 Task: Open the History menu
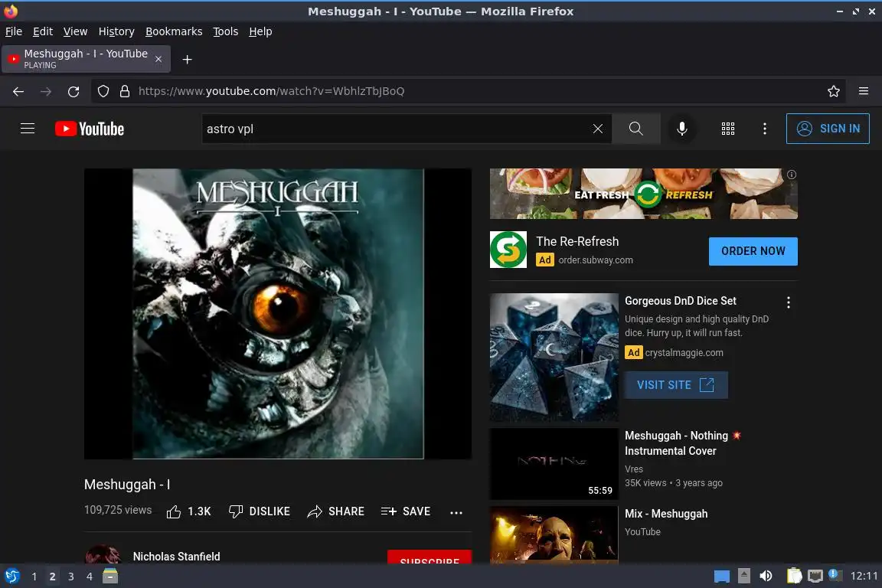116,31
